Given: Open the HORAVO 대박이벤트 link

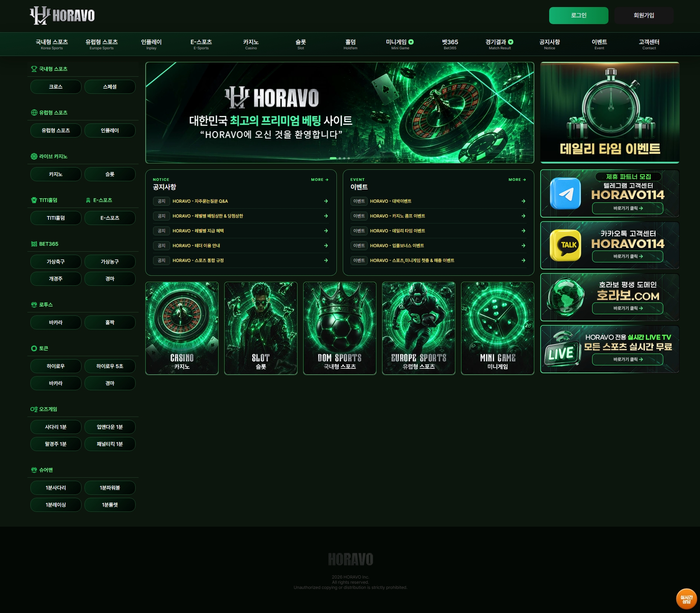Looking at the screenshot, I should point(391,201).
